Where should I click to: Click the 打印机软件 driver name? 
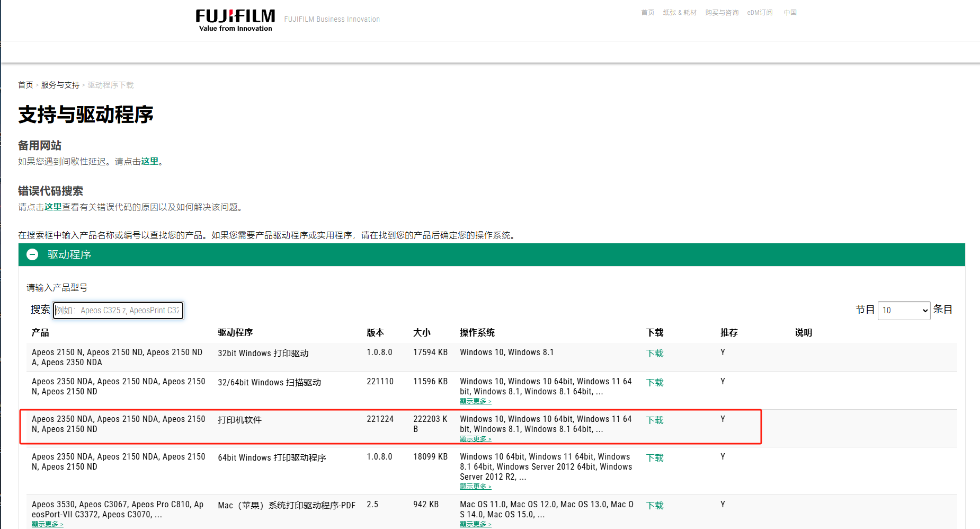coord(239,420)
